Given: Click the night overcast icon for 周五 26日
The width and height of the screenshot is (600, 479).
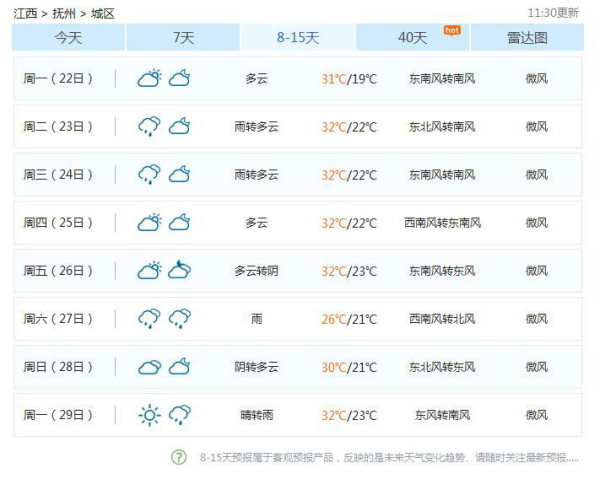Looking at the screenshot, I should pos(179,270).
